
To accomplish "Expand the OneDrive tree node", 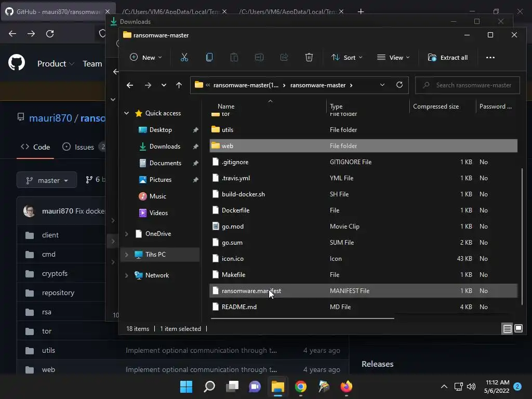I will [127, 234].
